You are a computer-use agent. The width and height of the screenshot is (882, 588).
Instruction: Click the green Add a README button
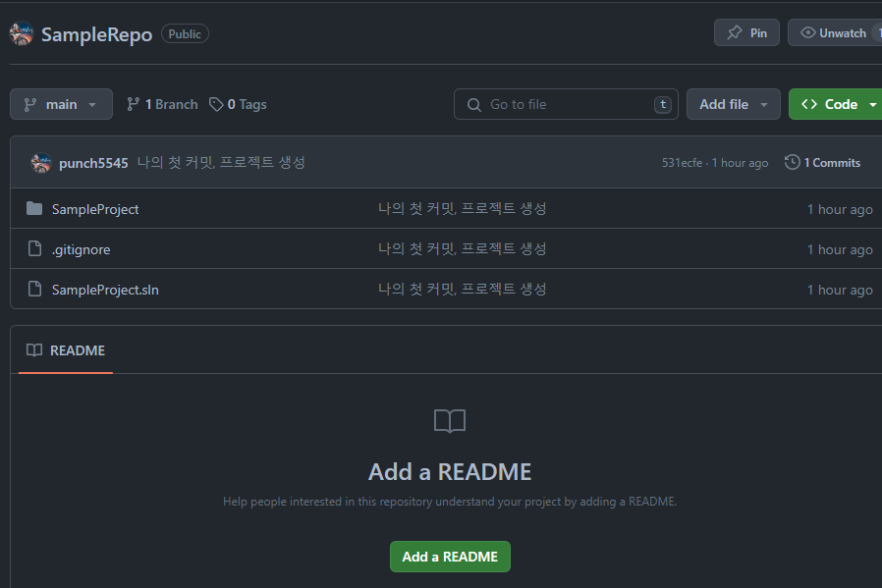[450, 557]
